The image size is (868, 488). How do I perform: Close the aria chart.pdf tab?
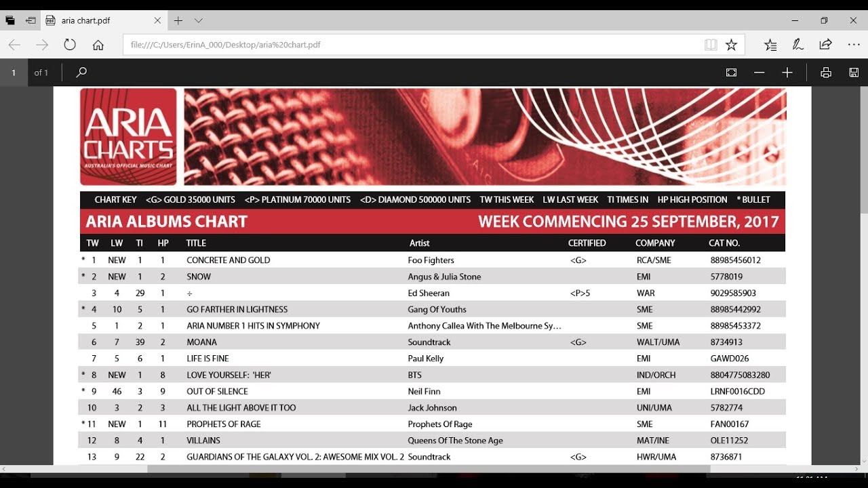click(x=157, y=20)
